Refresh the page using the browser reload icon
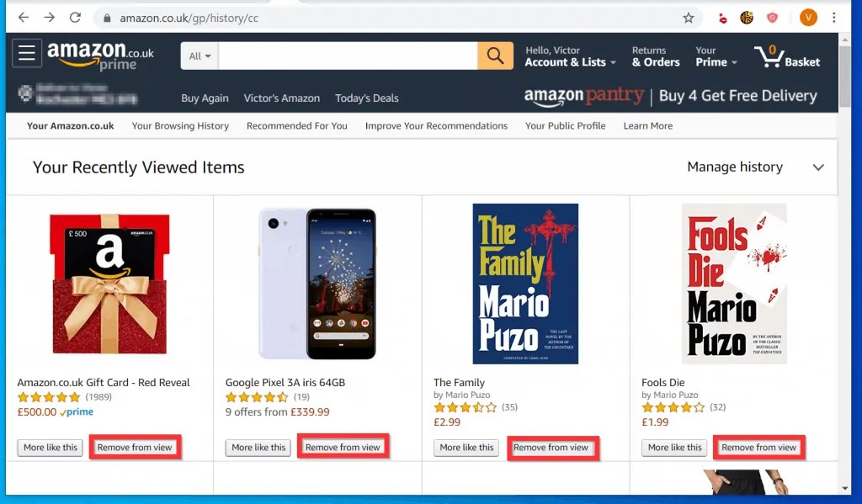 pyautogui.click(x=76, y=17)
